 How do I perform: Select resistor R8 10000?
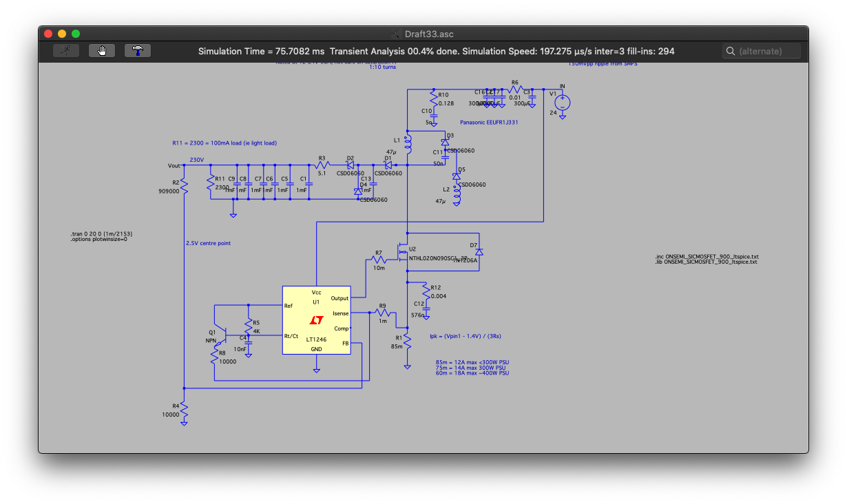coord(215,355)
